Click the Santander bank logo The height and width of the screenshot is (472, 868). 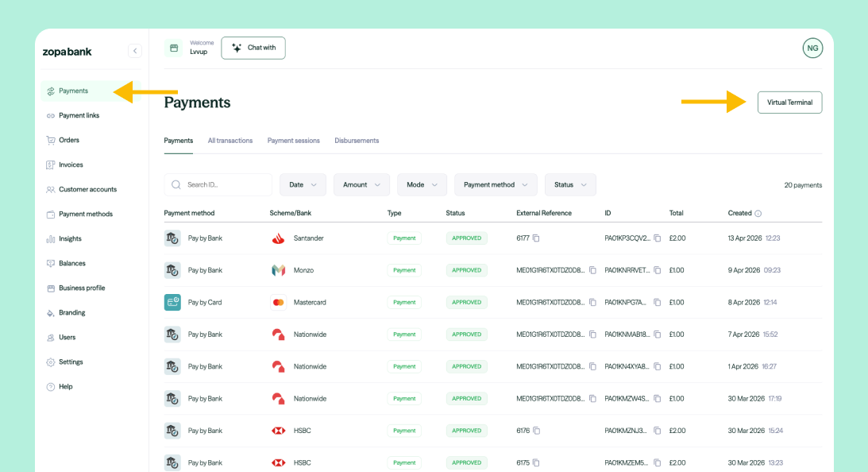[x=279, y=238]
